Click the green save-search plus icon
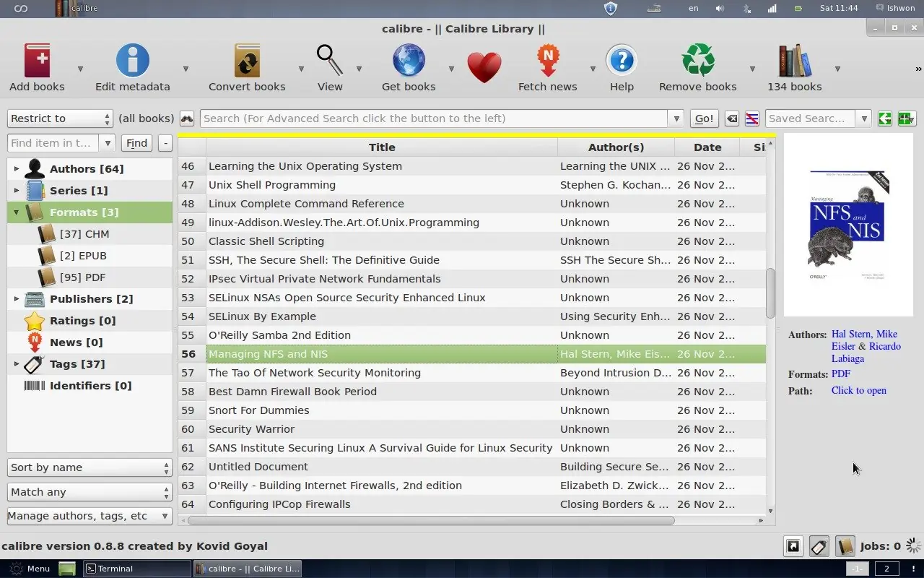 [907, 118]
